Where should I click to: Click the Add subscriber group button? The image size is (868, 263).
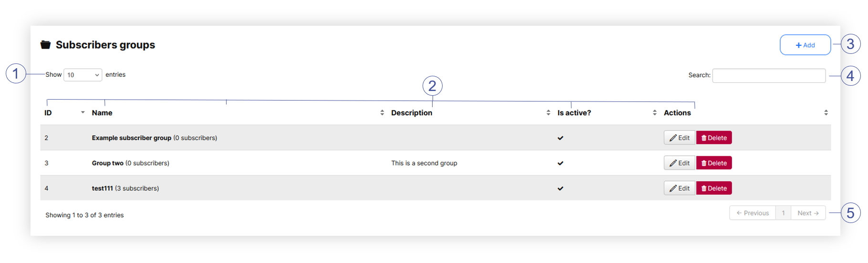point(805,45)
